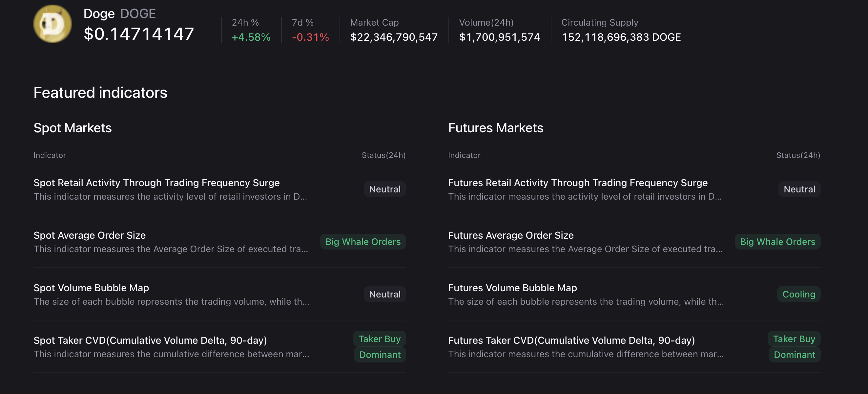This screenshot has height=394, width=868.
Task: Switch to the Futures Markets section
Action: pos(495,127)
